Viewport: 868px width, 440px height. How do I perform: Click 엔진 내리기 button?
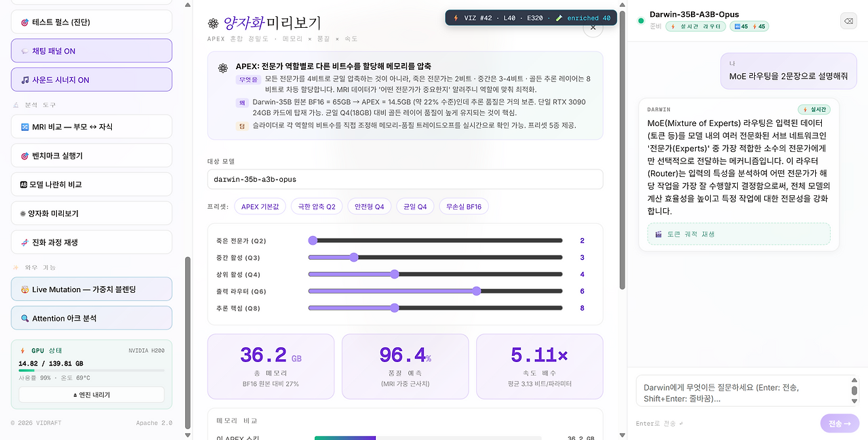92,395
